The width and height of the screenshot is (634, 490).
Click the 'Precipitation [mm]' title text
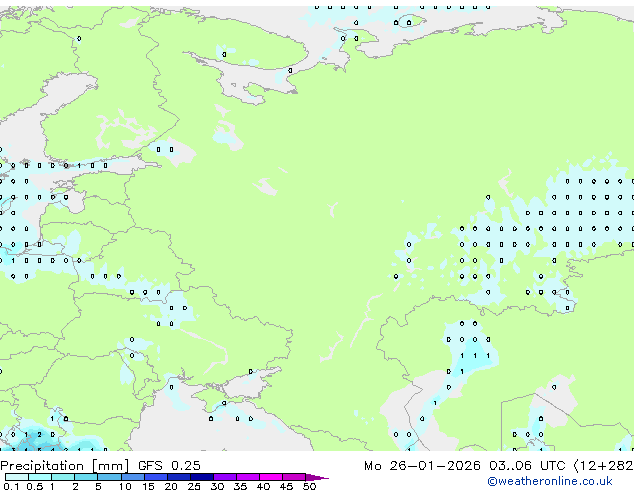pyautogui.click(x=64, y=466)
